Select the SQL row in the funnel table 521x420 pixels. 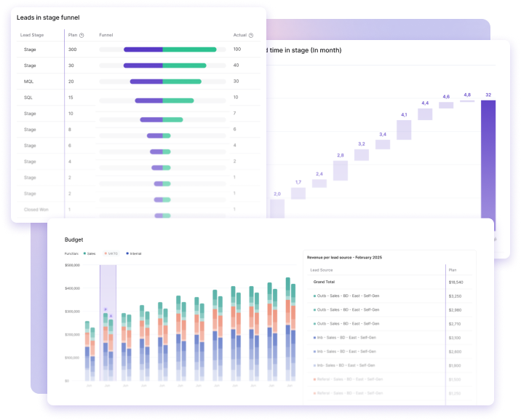point(28,98)
